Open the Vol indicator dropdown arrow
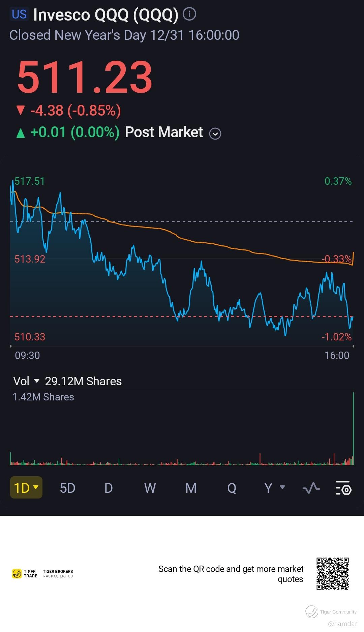Viewport: 364px width, 632px height. pos(37,381)
